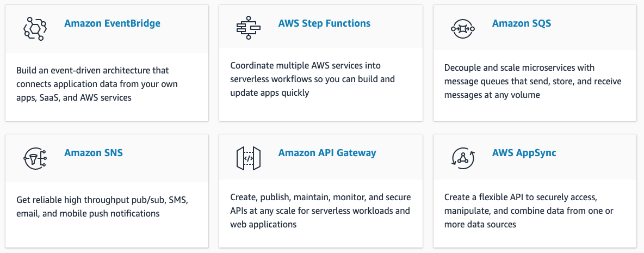Click empty body area below Step Functions description

[321, 109]
